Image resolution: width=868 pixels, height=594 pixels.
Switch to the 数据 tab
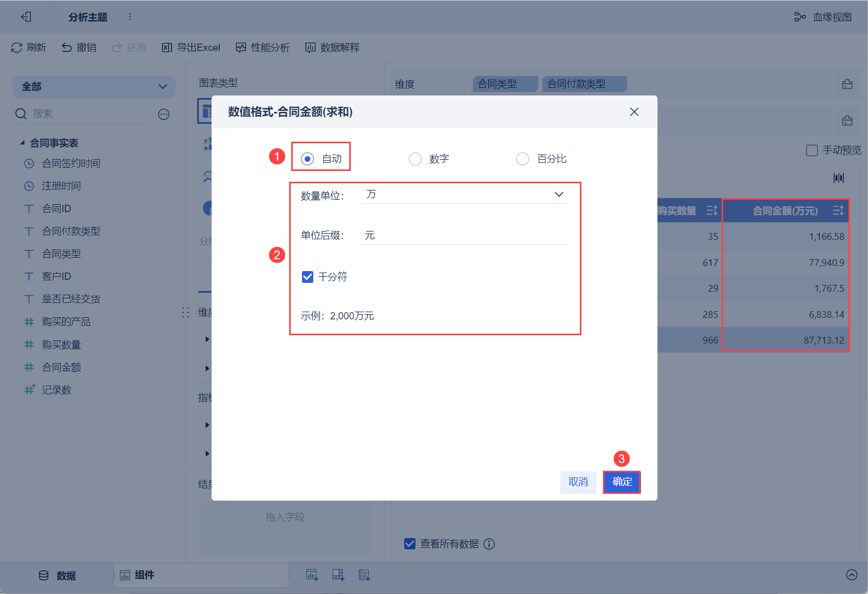click(x=58, y=576)
